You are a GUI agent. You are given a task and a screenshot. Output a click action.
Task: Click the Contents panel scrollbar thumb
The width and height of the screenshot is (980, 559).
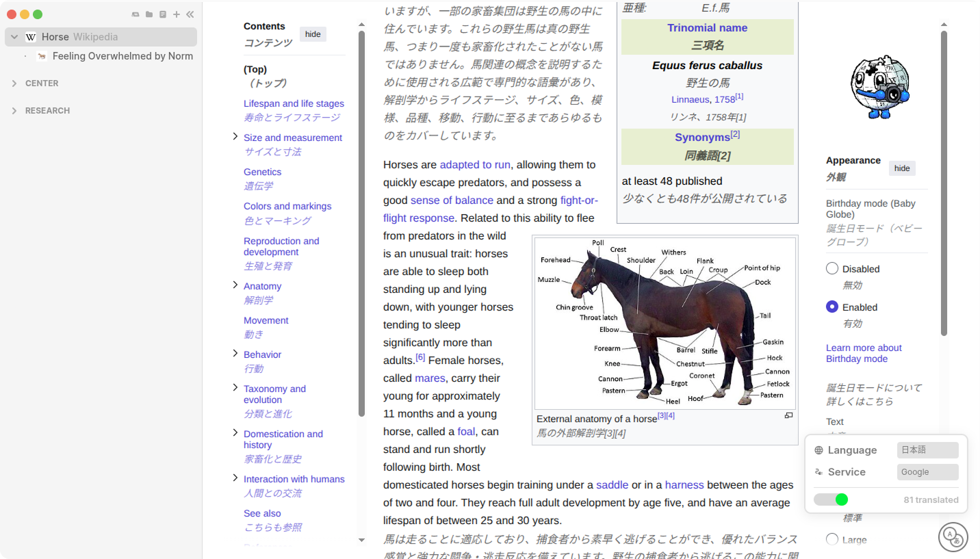[361, 222]
